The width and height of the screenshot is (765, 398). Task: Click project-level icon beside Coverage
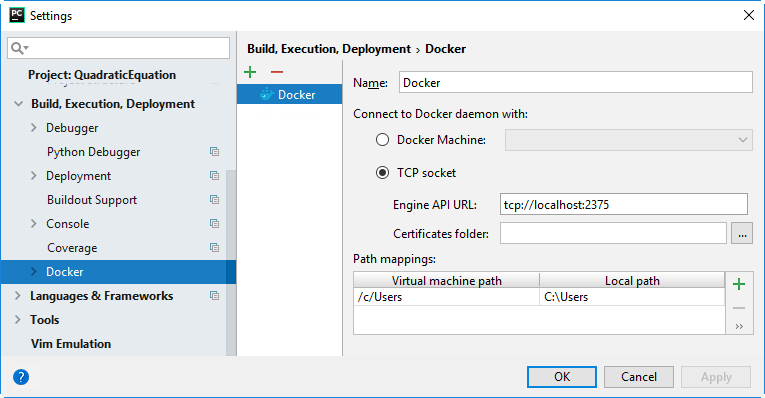(x=214, y=247)
